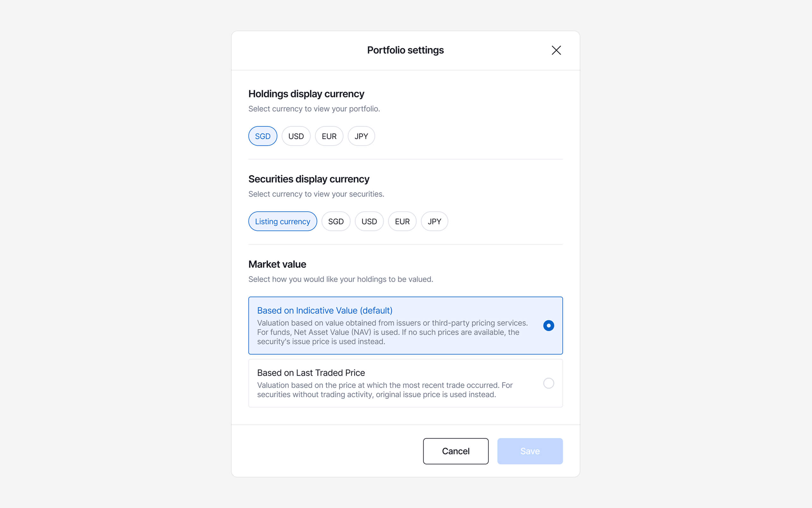
Task: Click the Indicative Value description text
Action: click(x=392, y=332)
